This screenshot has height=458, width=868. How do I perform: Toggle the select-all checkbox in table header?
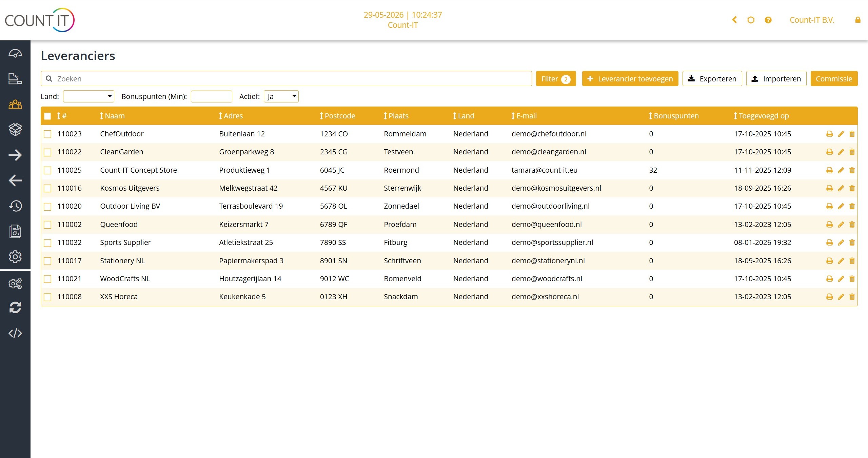click(47, 116)
